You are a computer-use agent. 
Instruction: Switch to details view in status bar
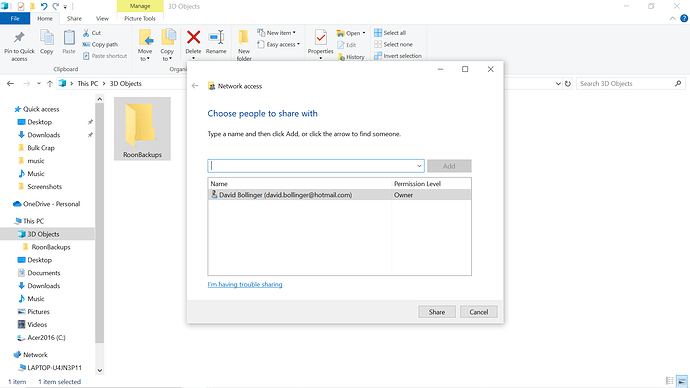pos(670,381)
